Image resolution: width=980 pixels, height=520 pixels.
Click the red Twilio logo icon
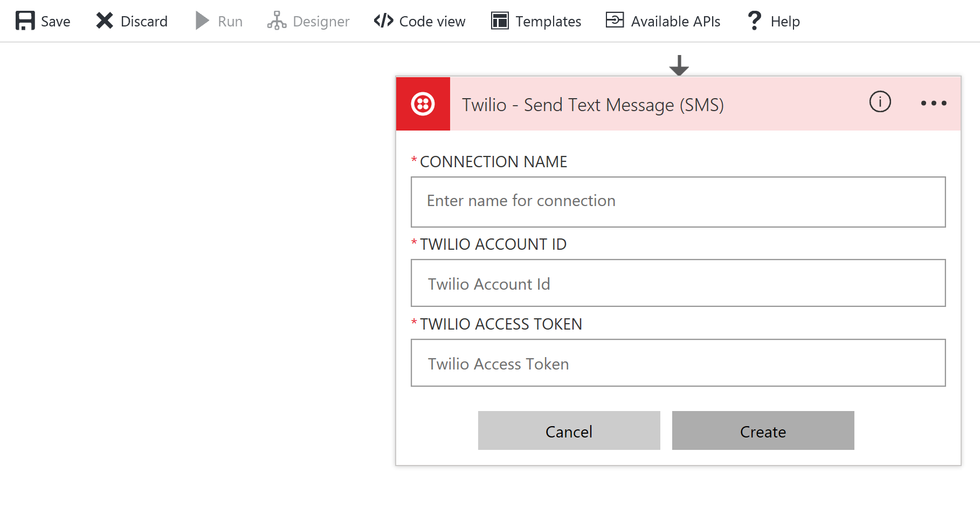pyautogui.click(x=423, y=104)
